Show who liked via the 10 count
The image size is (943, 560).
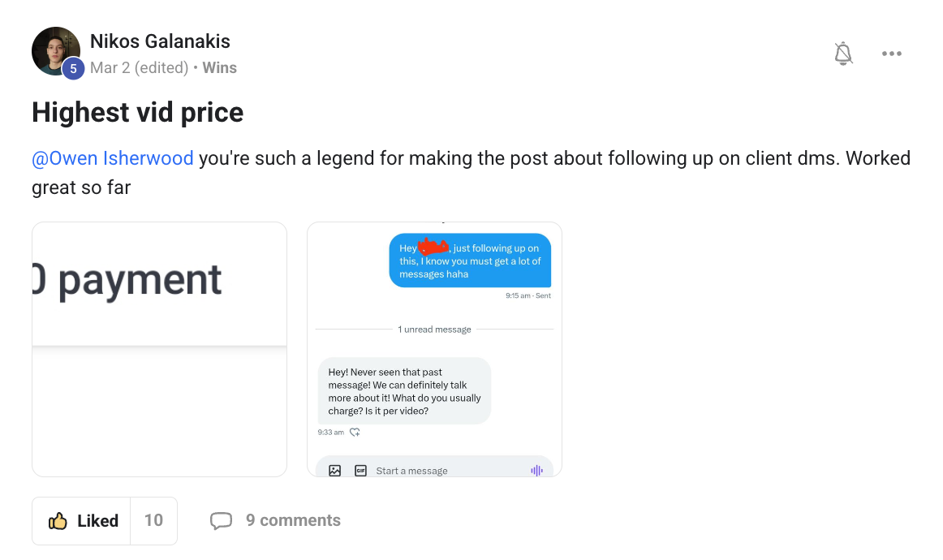tap(153, 521)
